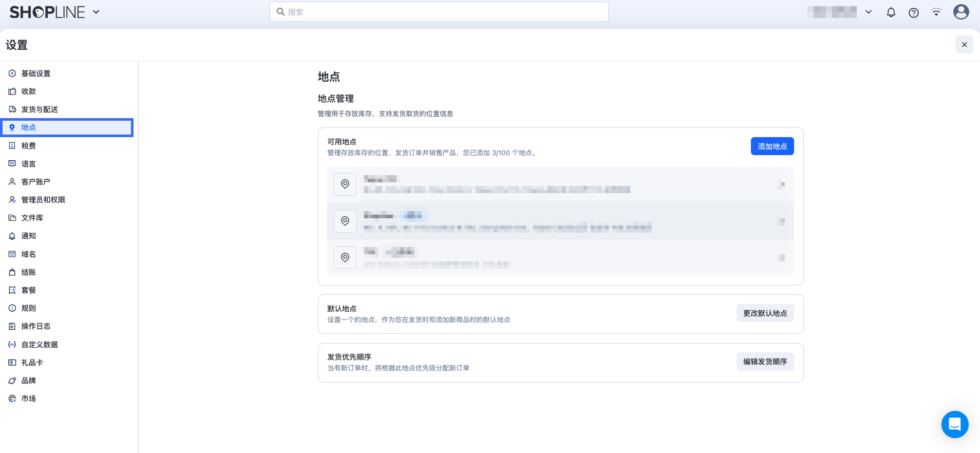
Task: Open the second location row's arrow
Action: coord(781,221)
